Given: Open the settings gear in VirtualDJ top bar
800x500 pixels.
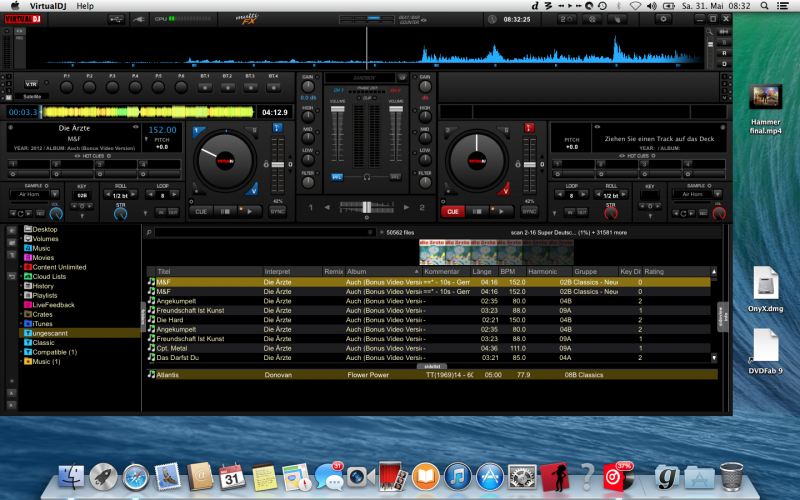Looking at the screenshot, I should click(663, 19).
